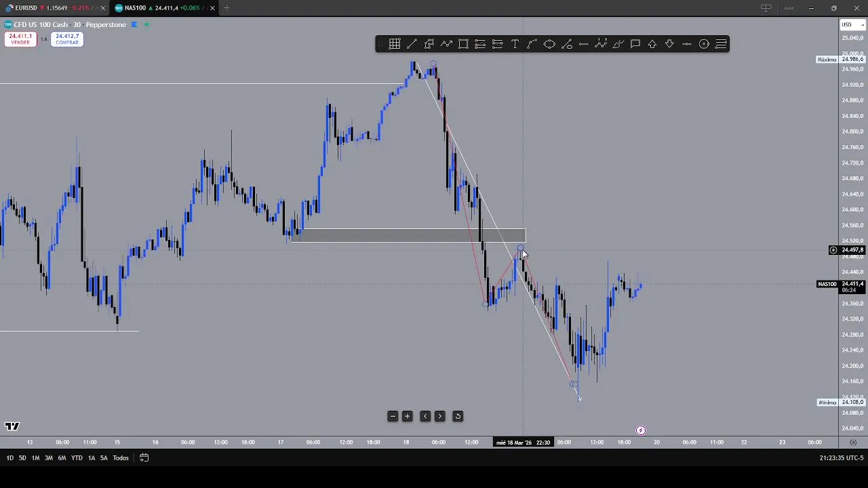Image resolution: width=868 pixels, height=488 pixels.
Task: Set chart range to 5D
Action: point(22,458)
